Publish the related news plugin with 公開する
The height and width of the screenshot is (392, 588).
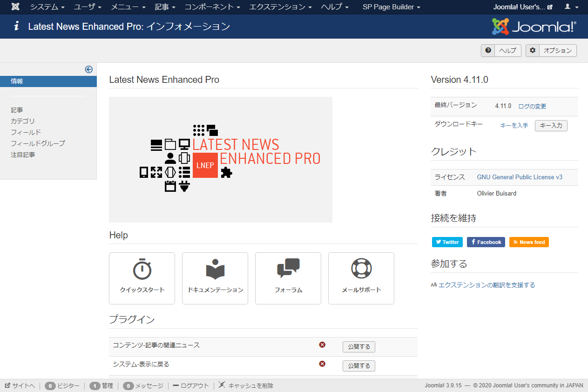[x=358, y=347]
